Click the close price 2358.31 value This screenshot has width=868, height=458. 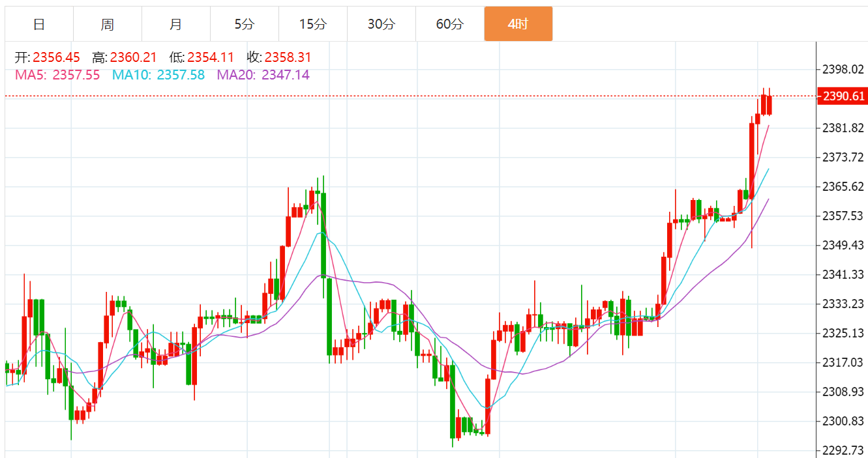[288, 57]
